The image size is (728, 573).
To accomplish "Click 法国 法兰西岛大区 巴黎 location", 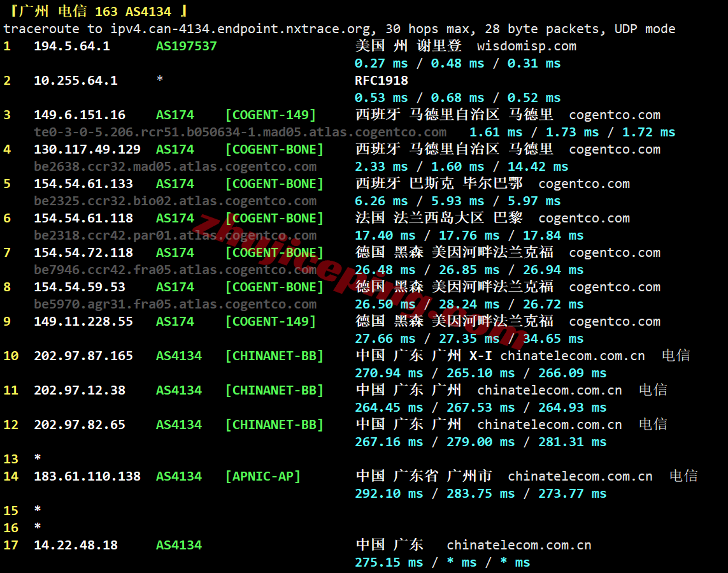I will tap(439, 218).
